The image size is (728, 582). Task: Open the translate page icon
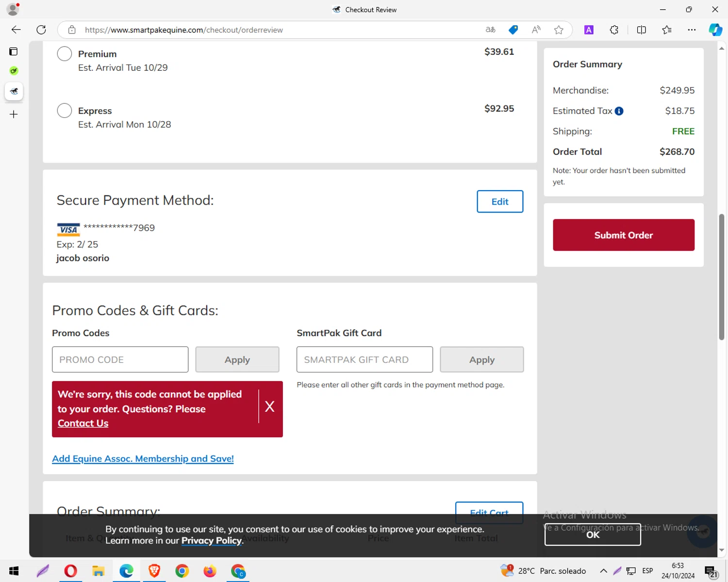(x=491, y=30)
